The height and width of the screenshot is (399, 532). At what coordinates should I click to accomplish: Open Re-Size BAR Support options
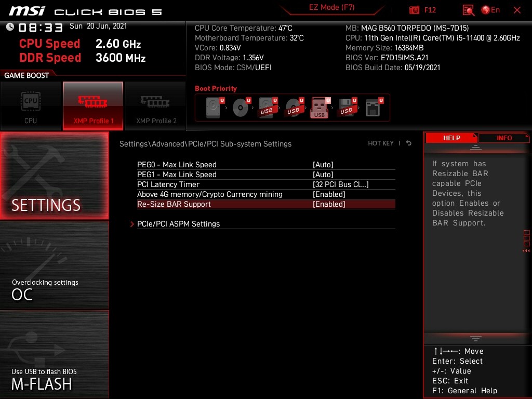(x=329, y=204)
